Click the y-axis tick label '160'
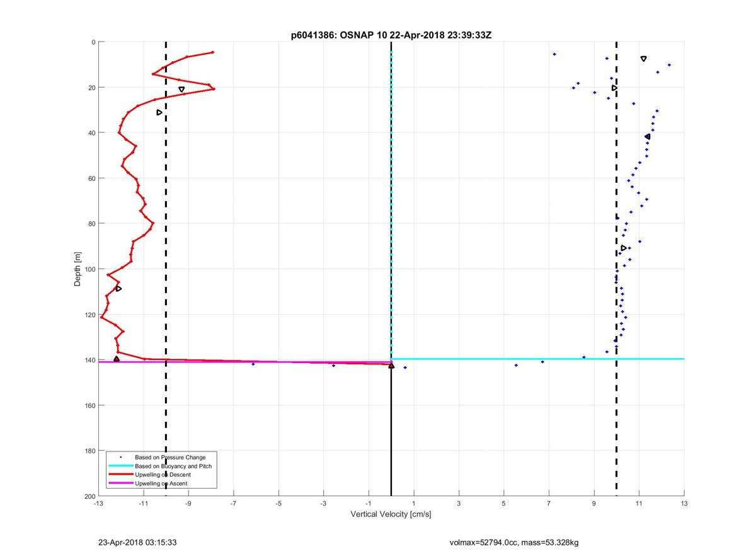This screenshot has height=558, width=756. [x=89, y=405]
